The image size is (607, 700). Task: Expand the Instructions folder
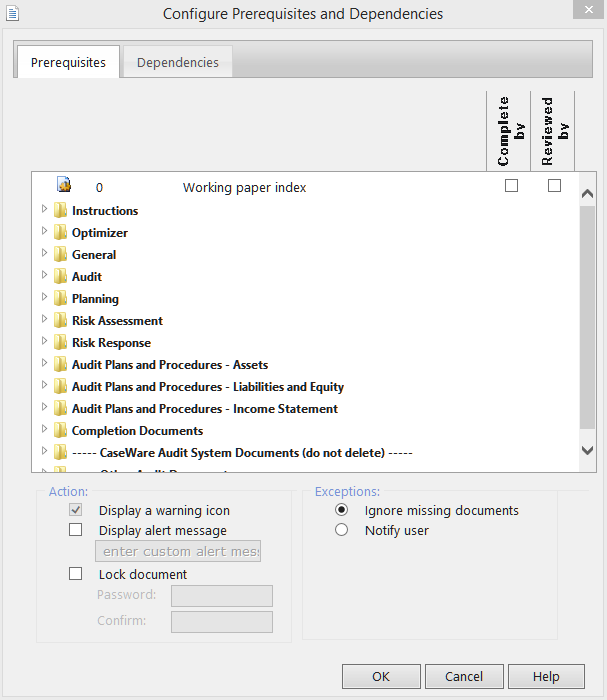[44, 208]
